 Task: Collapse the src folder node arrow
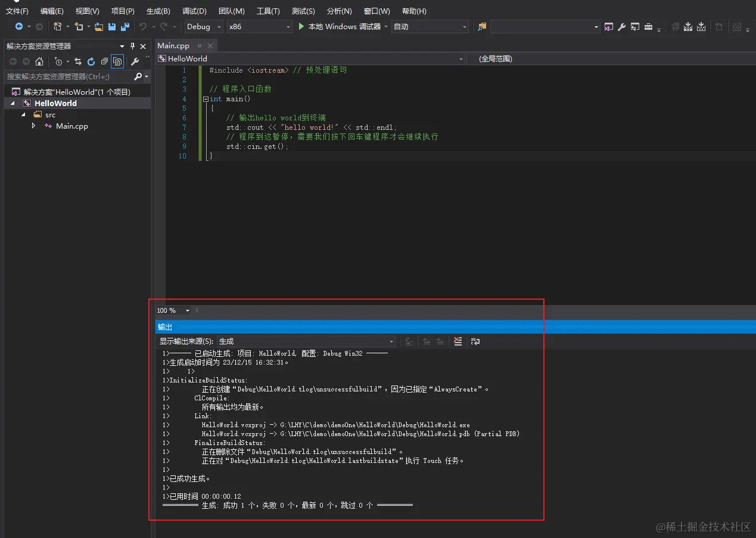[x=24, y=114]
